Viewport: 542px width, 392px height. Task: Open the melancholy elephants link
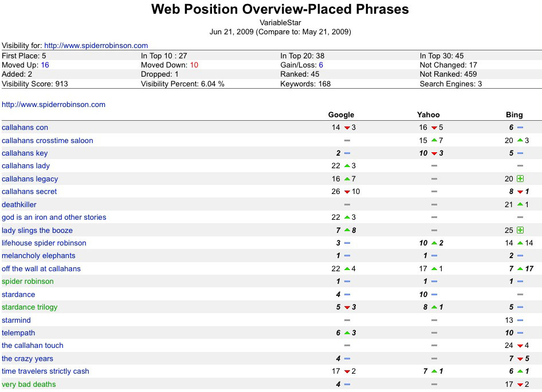click(x=38, y=256)
